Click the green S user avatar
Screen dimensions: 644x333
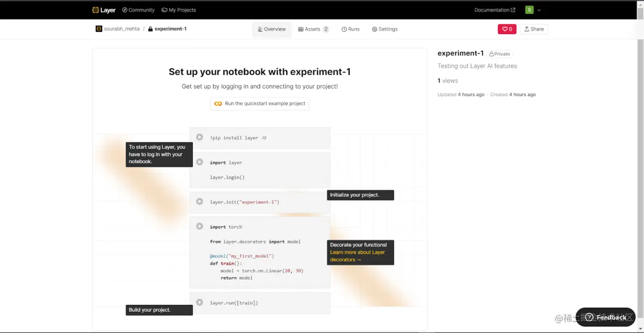530,10
